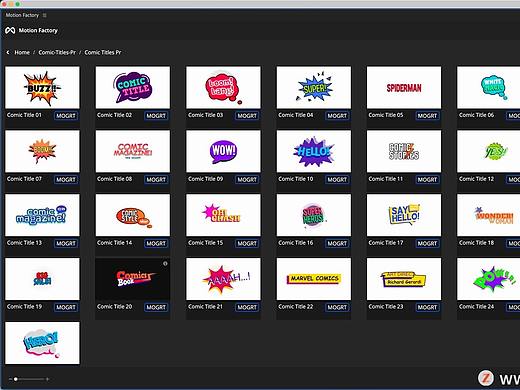The image size is (520, 390).
Task: Click the Comic Title 06 label
Action: click(476, 115)
